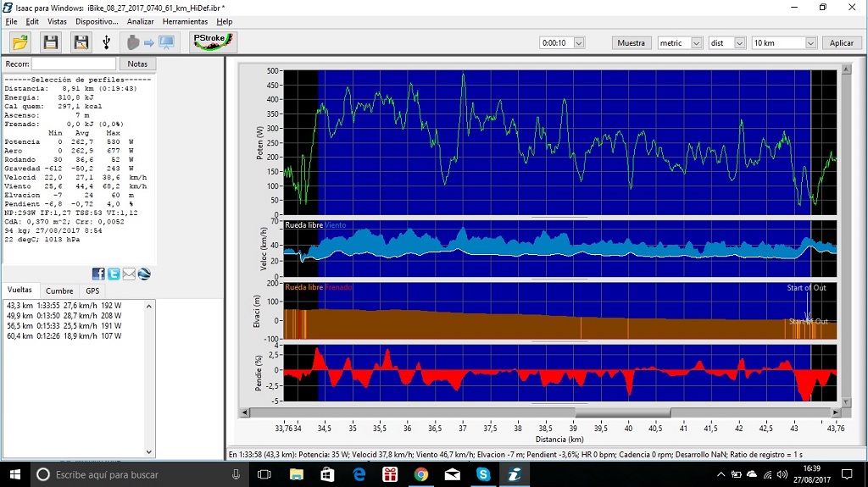Open the metric units dropdown

click(x=697, y=43)
